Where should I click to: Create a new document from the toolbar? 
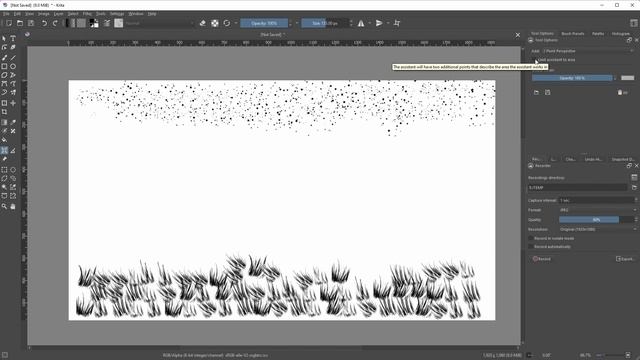point(9,23)
